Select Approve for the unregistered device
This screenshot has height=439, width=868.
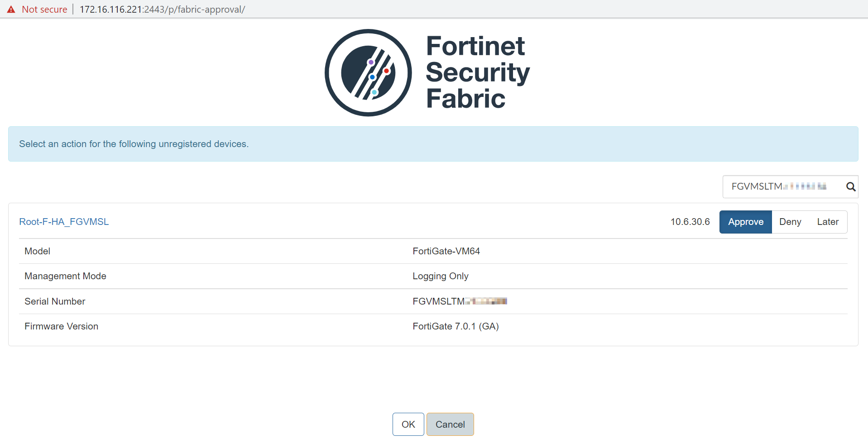click(745, 222)
